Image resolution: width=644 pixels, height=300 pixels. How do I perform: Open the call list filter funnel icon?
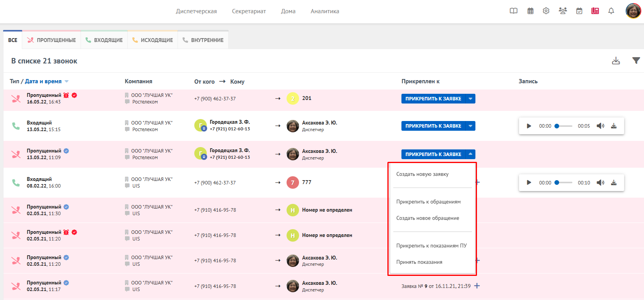636,61
